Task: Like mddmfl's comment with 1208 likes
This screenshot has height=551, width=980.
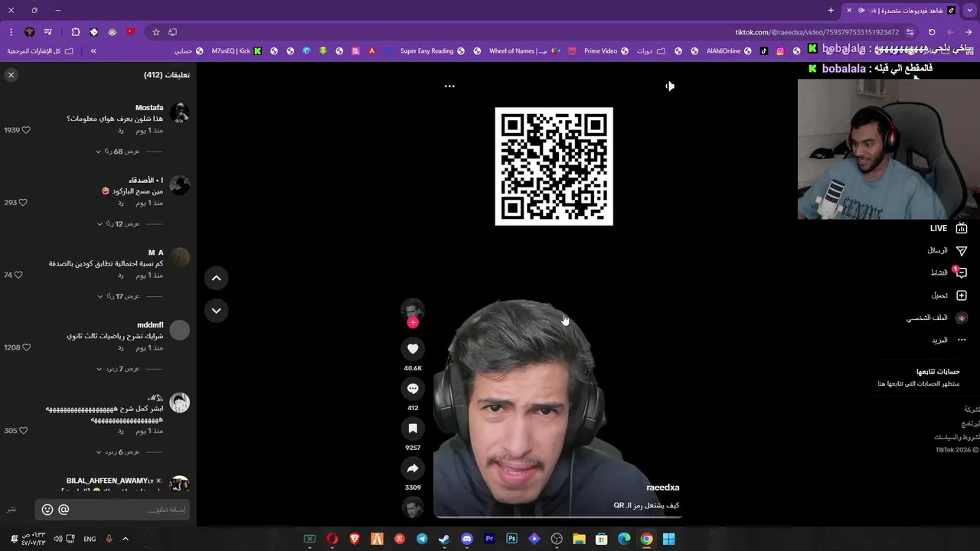Action: point(25,347)
